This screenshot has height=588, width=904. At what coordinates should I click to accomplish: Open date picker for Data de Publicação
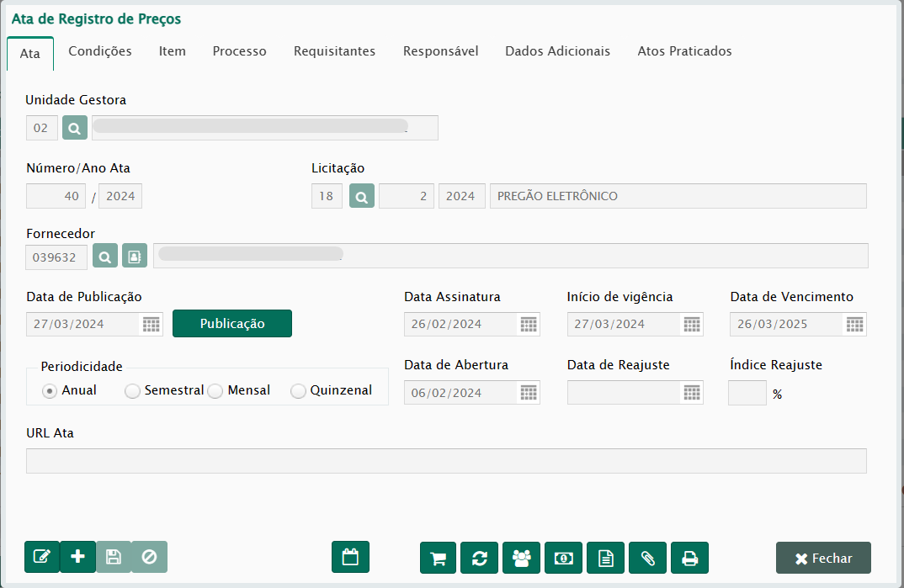[152, 325]
